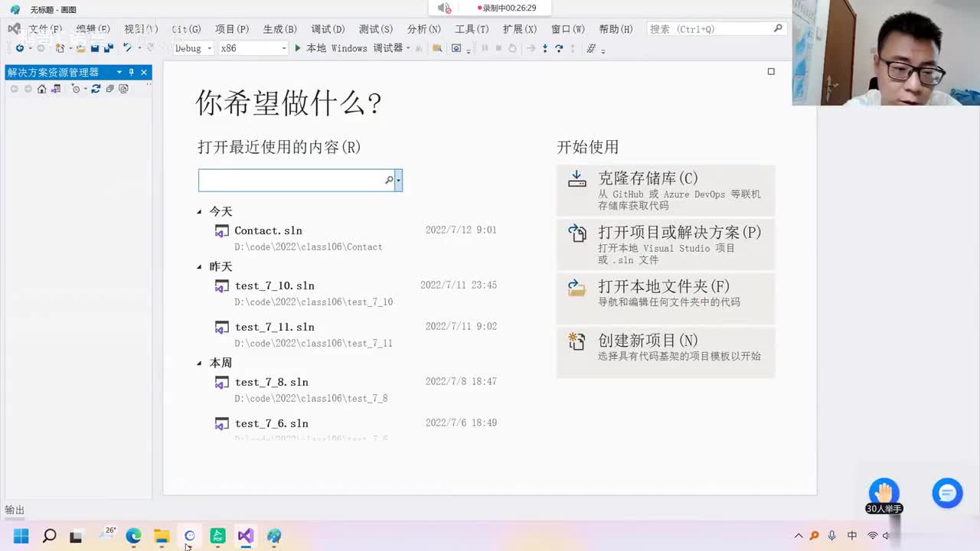Pin the Solution Explorer panel
980x551 pixels.
pos(131,72)
